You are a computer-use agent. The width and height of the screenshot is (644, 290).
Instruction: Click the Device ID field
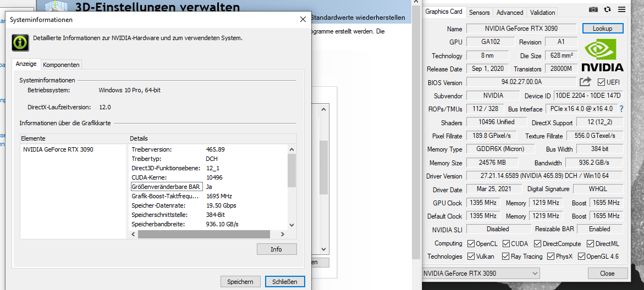coord(588,96)
